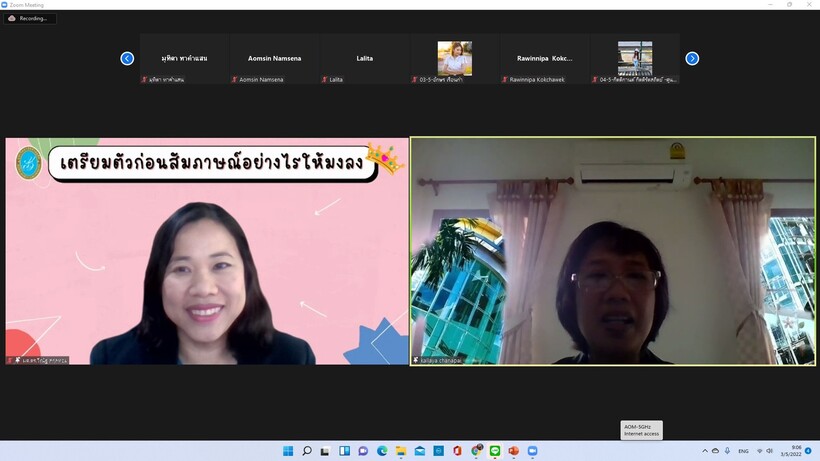Open File Explorer from taskbar
Viewport: 820px width, 461px height.
(x=401, y=451)
